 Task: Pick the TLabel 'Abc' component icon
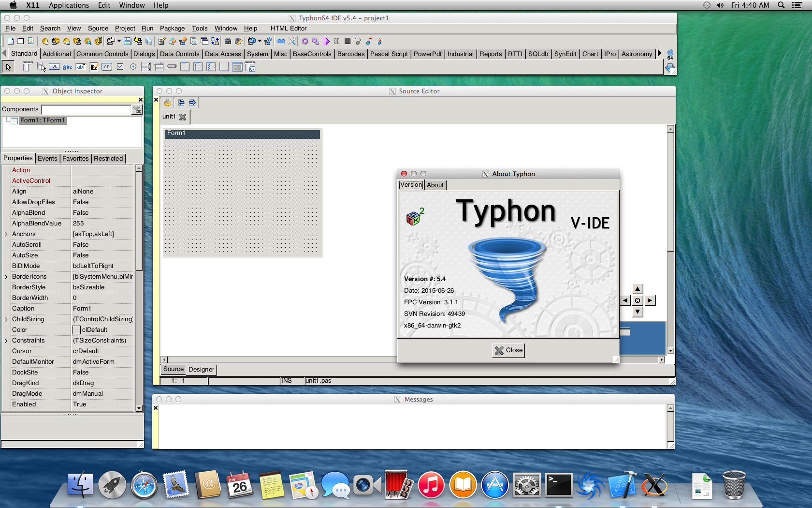(x=67, y=67)
